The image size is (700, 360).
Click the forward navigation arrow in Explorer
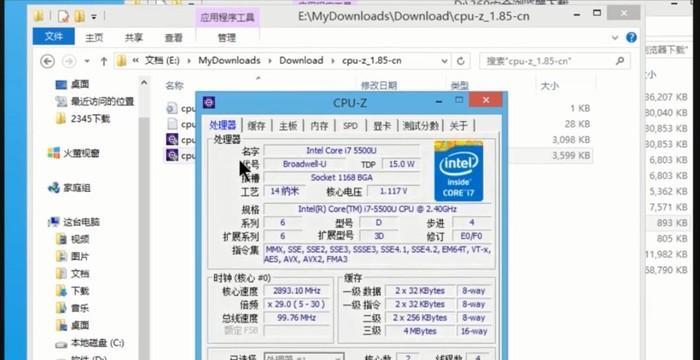69,61
